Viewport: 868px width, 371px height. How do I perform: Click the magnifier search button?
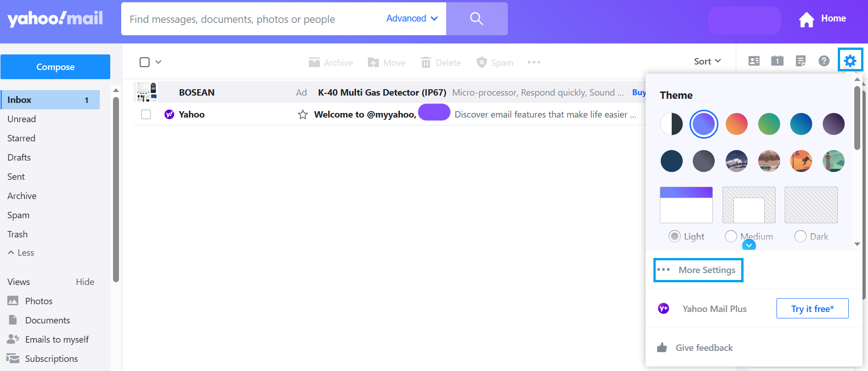(477, 19)
